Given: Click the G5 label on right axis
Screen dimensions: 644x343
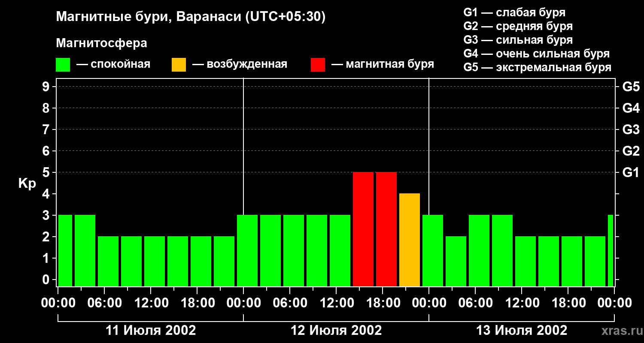Looking at the screenshot, I should point(631,87).
